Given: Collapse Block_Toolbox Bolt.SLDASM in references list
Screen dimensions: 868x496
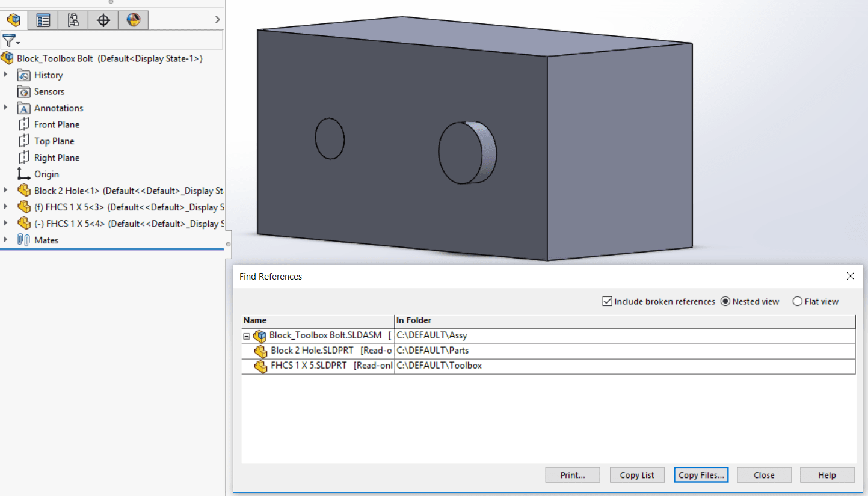Looking at the screenshot, I should coord(246,337).
